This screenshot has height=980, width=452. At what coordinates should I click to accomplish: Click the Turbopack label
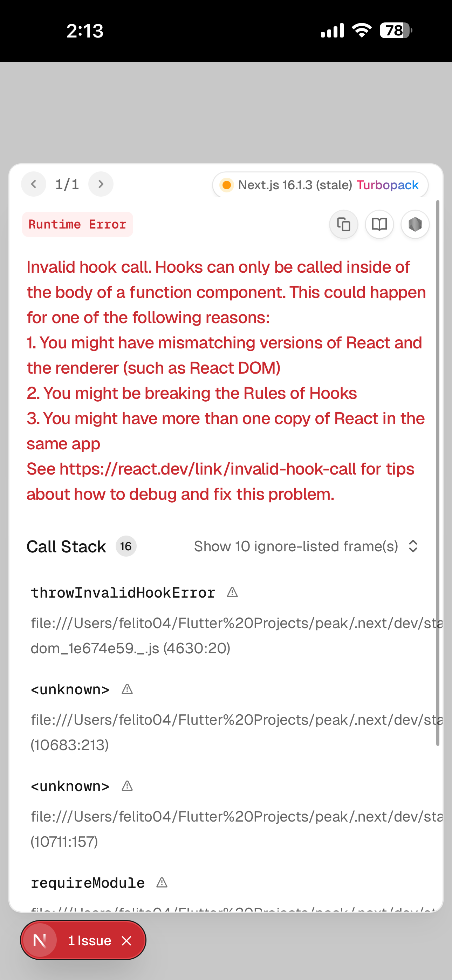click(x=387, y=185)
